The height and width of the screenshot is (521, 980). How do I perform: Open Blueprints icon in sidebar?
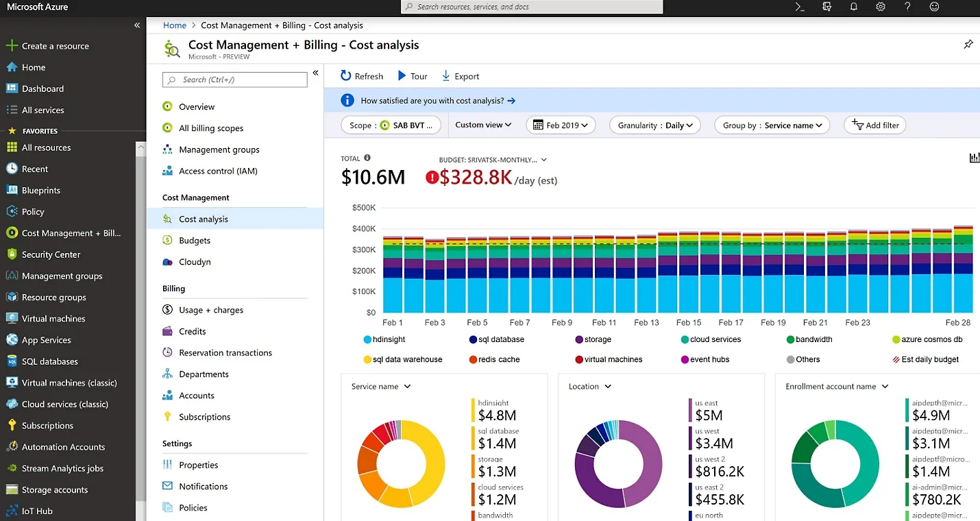(11, 190)
